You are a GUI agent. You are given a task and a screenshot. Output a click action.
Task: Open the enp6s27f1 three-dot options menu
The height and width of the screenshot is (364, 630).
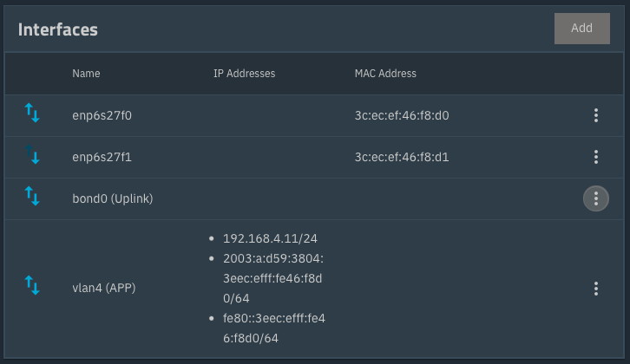click(595, 157)
